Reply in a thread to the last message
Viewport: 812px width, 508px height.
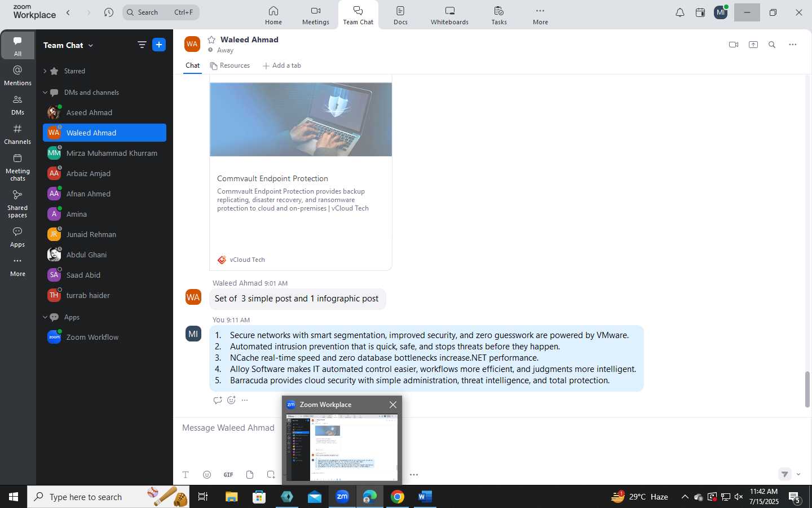217,400
